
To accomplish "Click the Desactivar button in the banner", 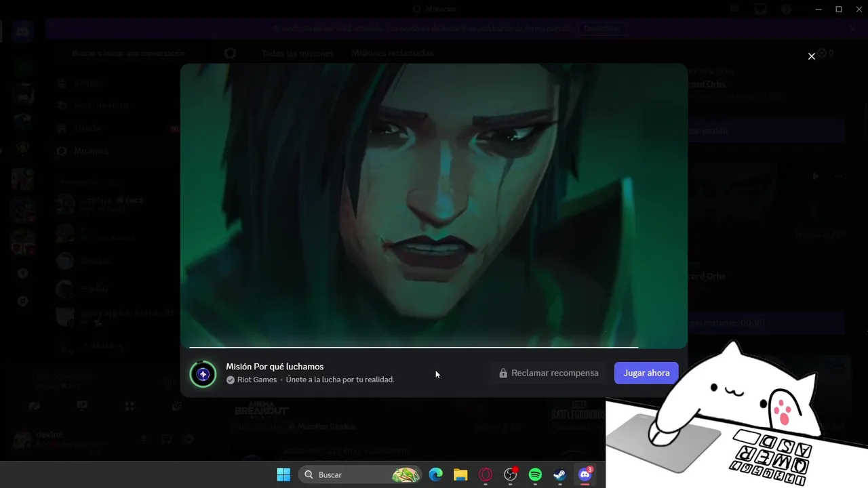I will [601, 28].
